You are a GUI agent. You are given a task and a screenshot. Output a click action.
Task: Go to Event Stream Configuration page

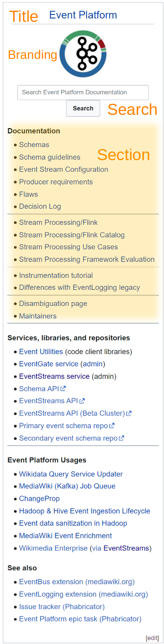coord(64,170)
